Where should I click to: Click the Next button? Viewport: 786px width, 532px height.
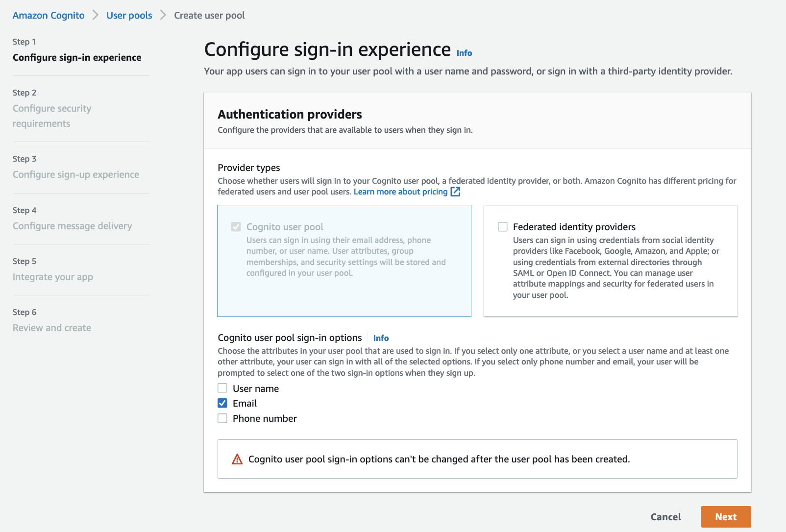(726, 517)
